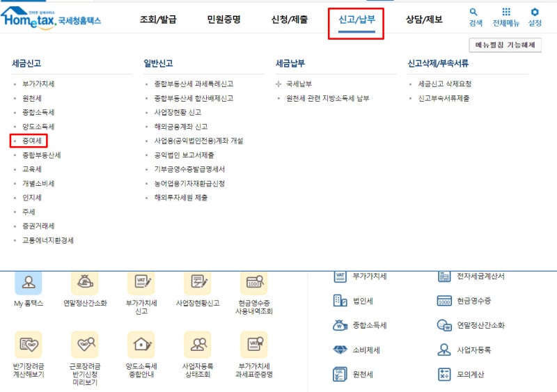Open 농어업용기자재환급신청
557x392 pixels.
tap(189, 183)
